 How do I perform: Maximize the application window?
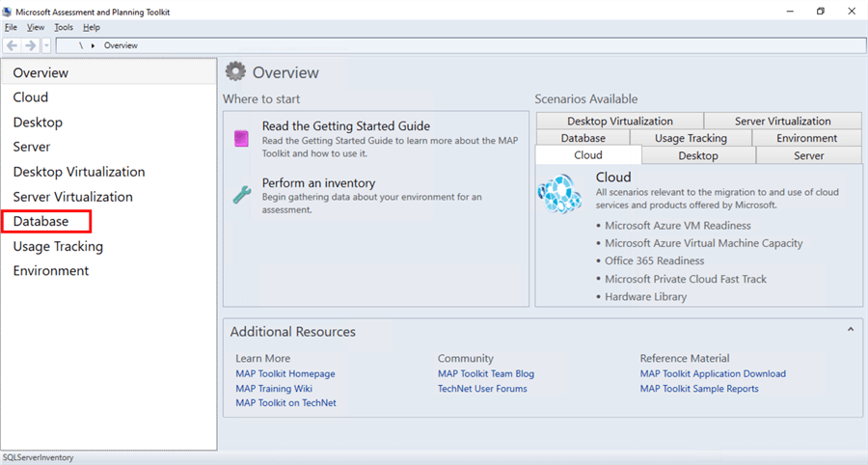(x=821, y=11)
